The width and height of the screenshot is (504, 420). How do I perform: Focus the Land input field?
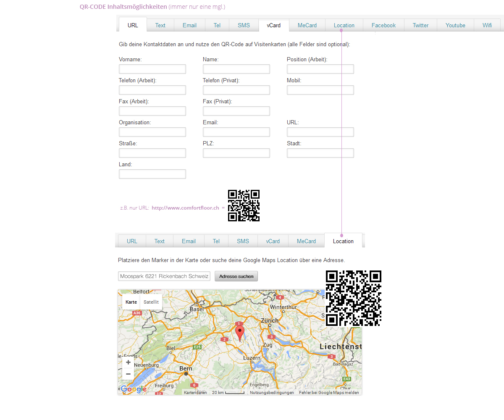tap(152, 174)
